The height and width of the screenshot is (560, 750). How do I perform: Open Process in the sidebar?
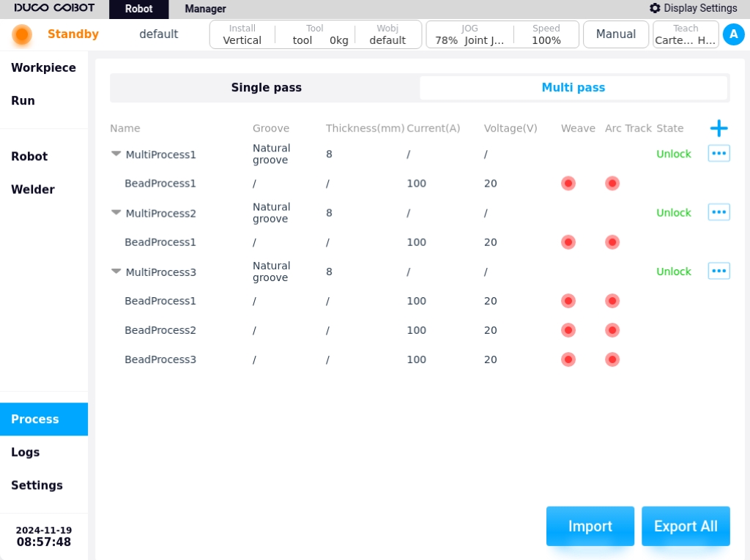(43, 419)
